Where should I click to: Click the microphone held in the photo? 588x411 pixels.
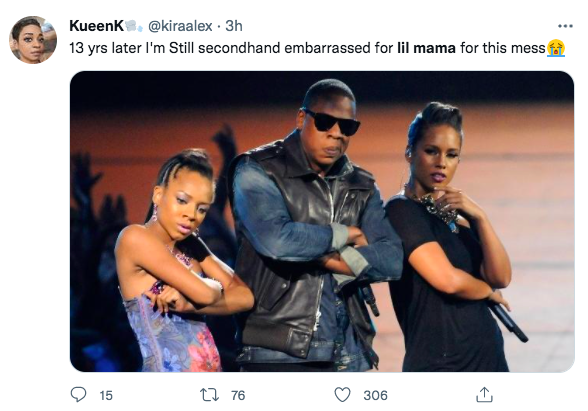tap(509, 321)
